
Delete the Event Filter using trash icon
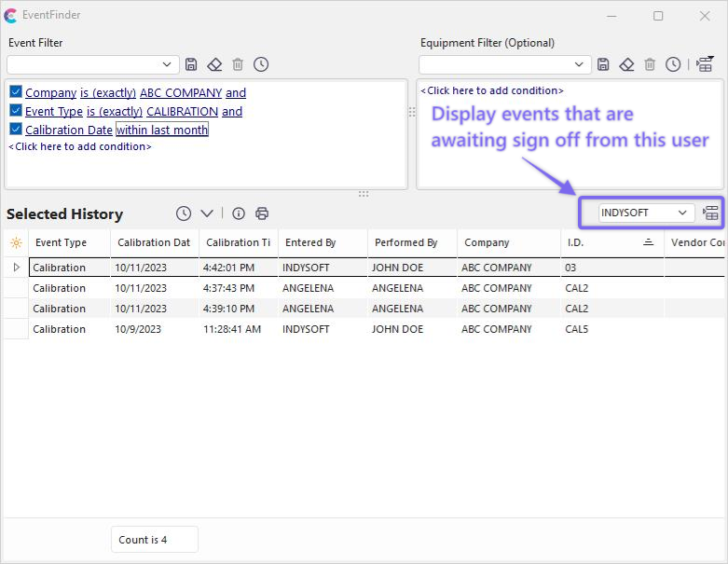[x=238, y=64]
